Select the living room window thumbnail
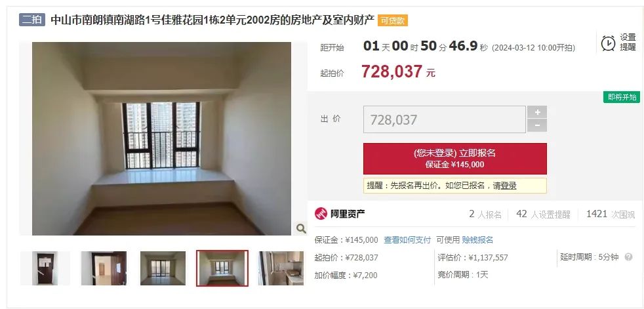Image resolution: width=644 pixels, height=309 pixels. pos(163,268)
